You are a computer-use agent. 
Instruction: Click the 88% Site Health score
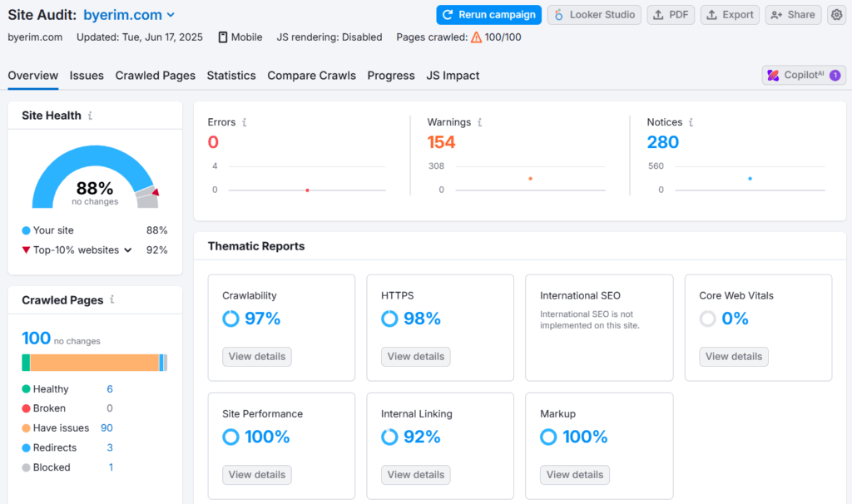pos(95,188)
